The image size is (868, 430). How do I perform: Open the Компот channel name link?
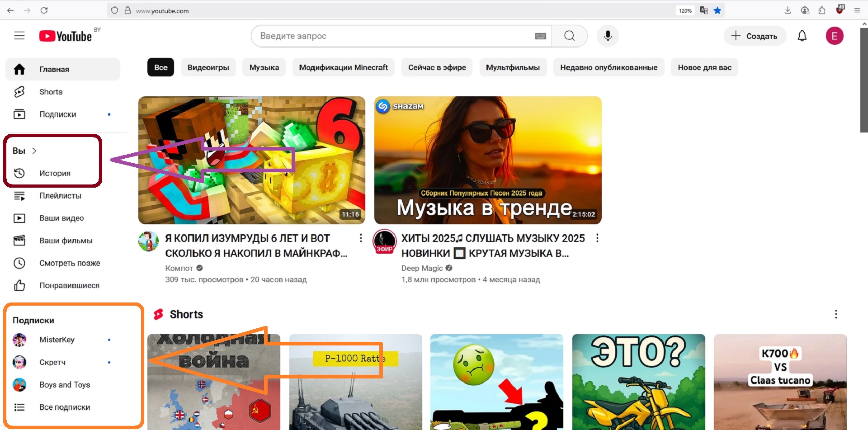(x=179, y=268)
